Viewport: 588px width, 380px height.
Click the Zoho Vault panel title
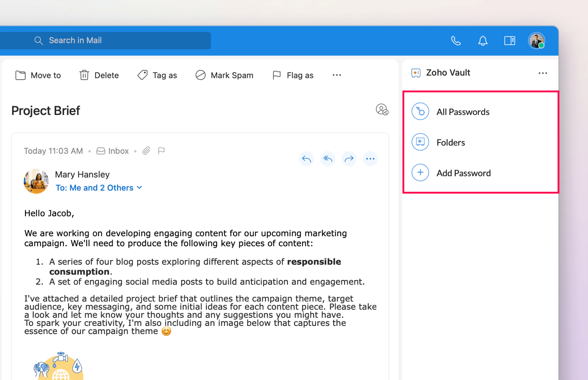448,73
